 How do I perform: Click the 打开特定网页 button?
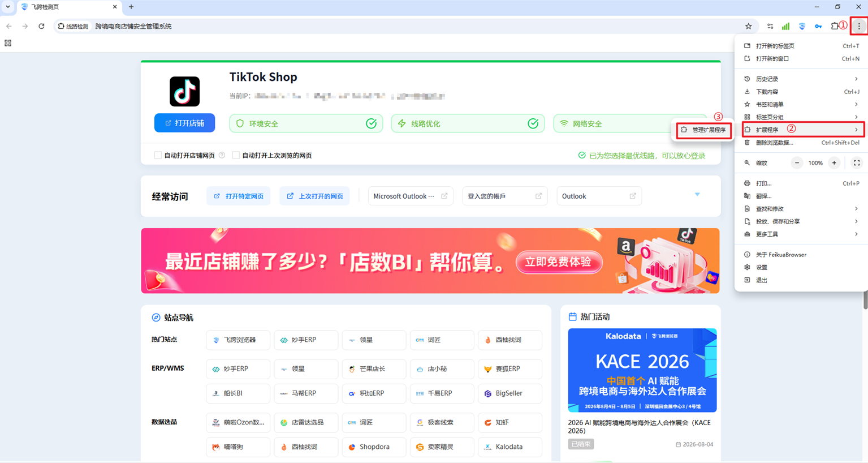pyautogui.click(x=239, y=196)
